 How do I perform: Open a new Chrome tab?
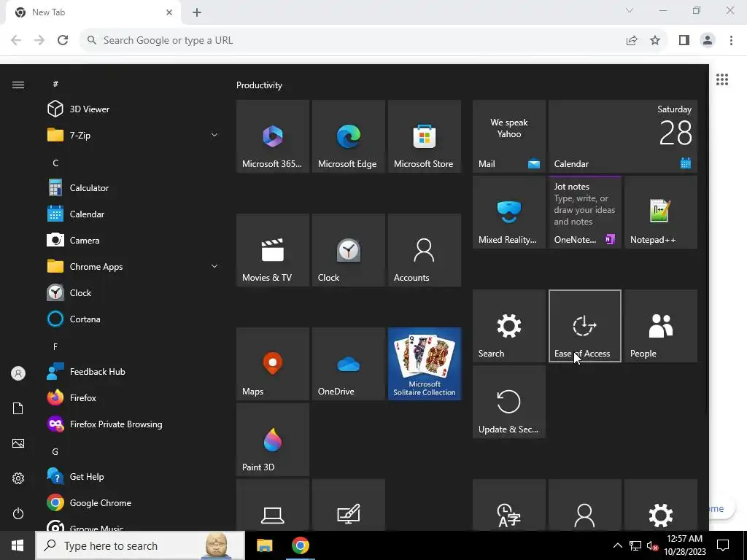click(197, 12)
